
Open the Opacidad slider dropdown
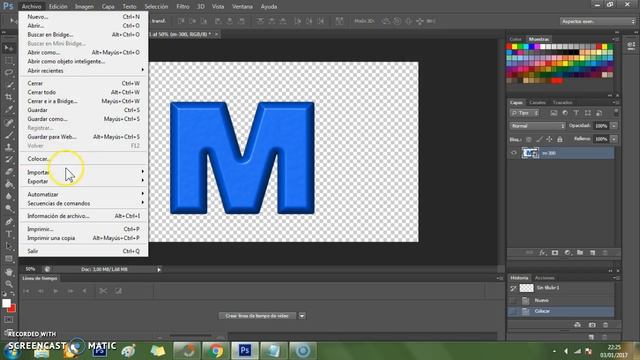[x=614, y=126]
